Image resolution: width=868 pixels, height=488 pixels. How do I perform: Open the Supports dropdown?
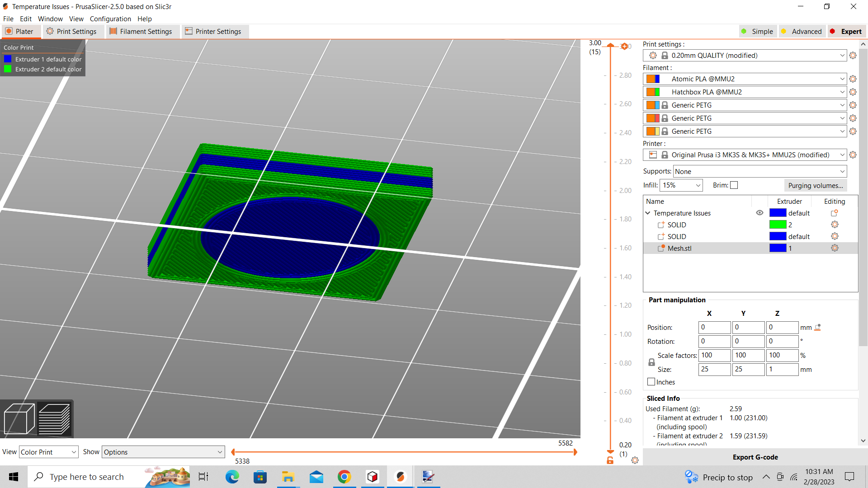pos(759,171)
